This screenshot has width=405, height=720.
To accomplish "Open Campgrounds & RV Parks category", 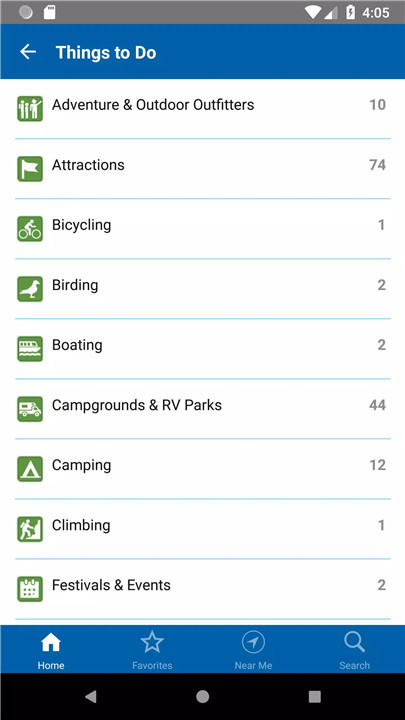I will (202, 409).
